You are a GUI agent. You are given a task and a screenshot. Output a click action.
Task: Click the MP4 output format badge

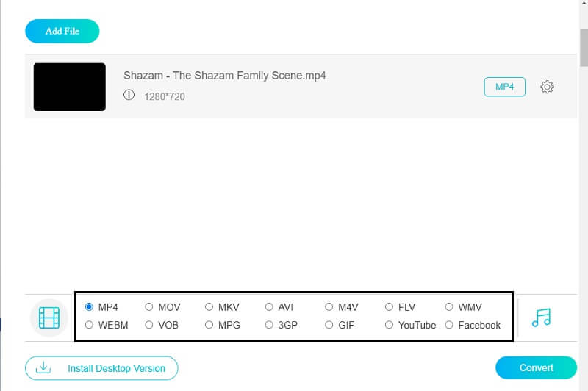point(504,87)
